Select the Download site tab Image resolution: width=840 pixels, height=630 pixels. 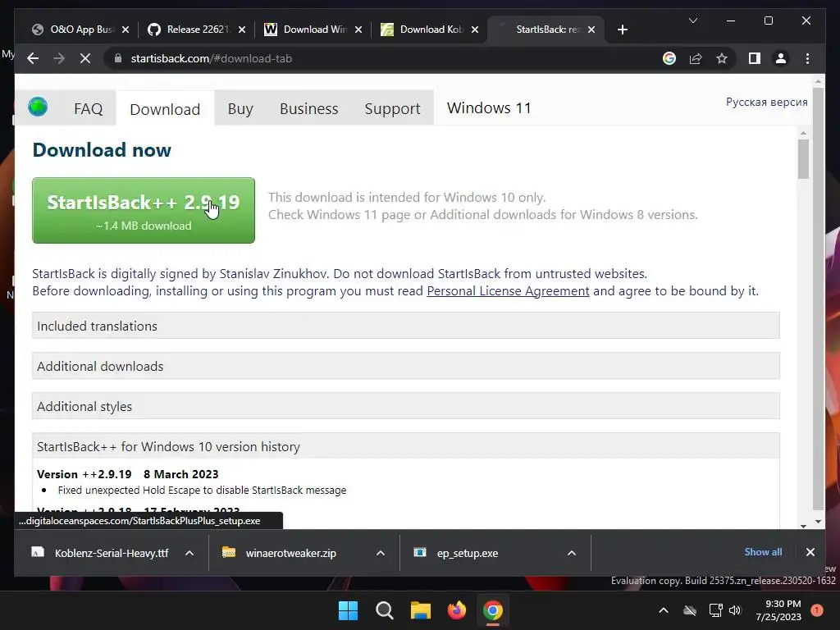click(x=165, y=109)
